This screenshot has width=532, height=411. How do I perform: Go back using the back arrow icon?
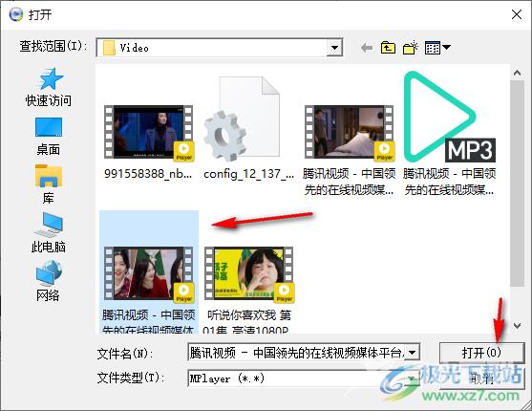click(367, 48)
